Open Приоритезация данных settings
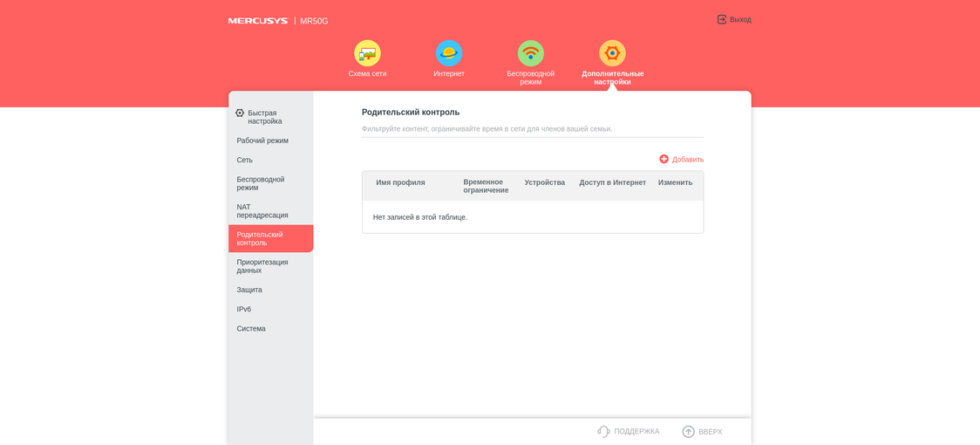 (262, 266)
